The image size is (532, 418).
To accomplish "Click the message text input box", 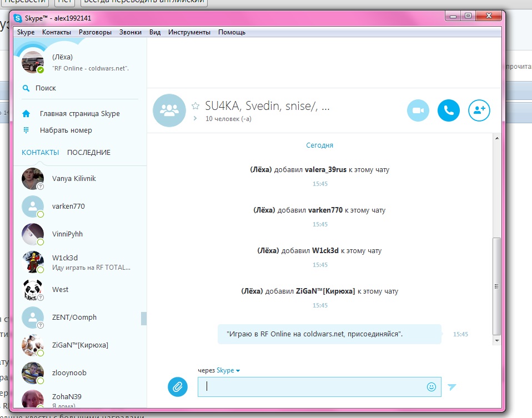I will tap(319, 387).
